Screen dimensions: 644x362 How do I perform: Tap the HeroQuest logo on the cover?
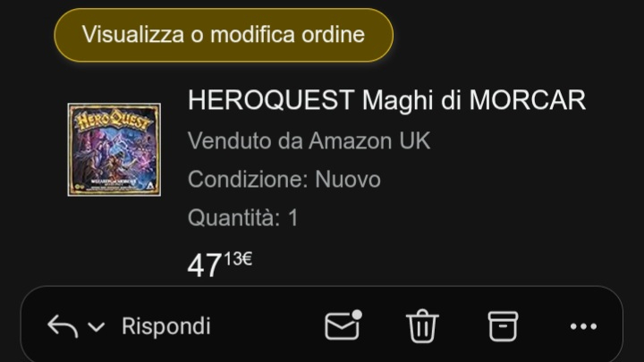click(x=114, y=120)
